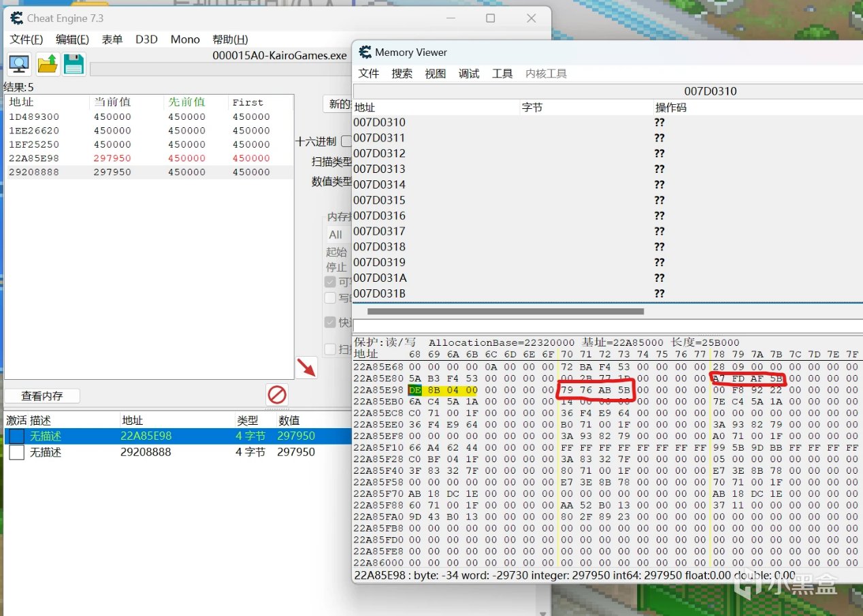Open the 调试 menu in Memory Viewer
The width and height of the screenshot is (863, 616).
pos(469,74)
